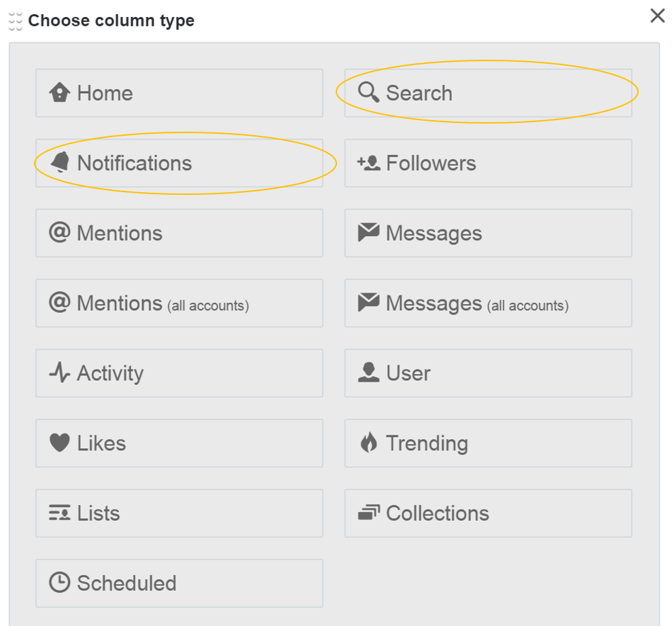Choose Messages (all accounts) column type

(488, 303)
